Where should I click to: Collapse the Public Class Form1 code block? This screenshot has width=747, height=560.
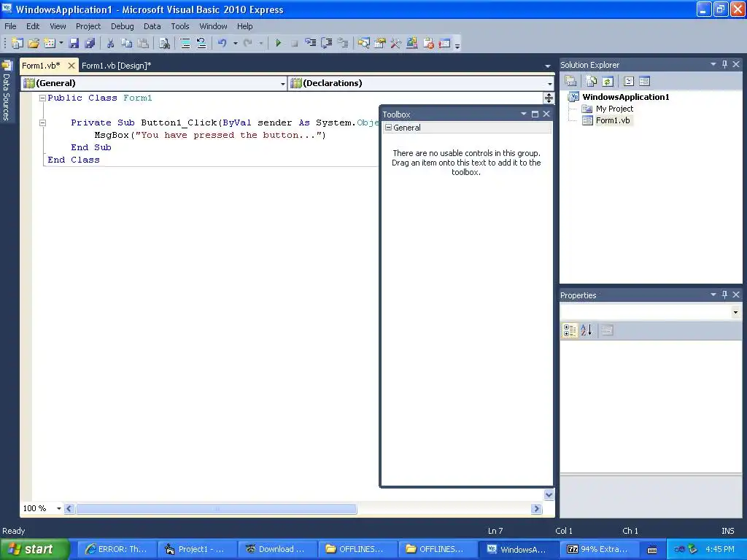click(42, 98)
